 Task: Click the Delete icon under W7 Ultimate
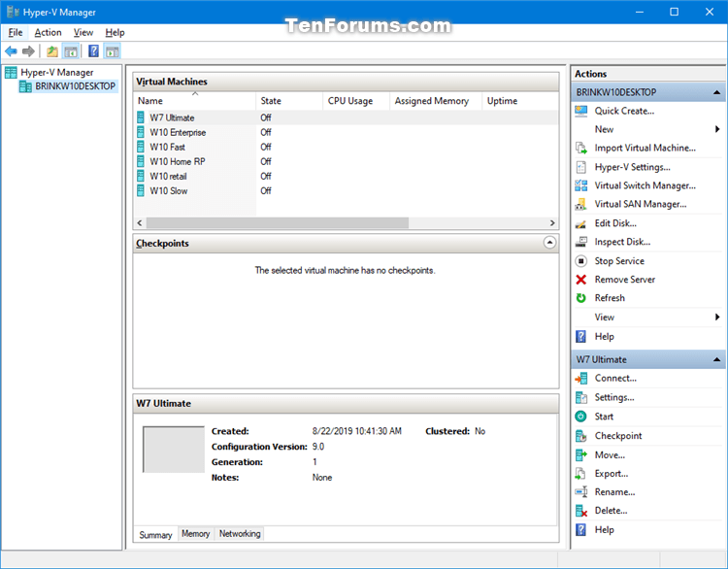(580, 511)
